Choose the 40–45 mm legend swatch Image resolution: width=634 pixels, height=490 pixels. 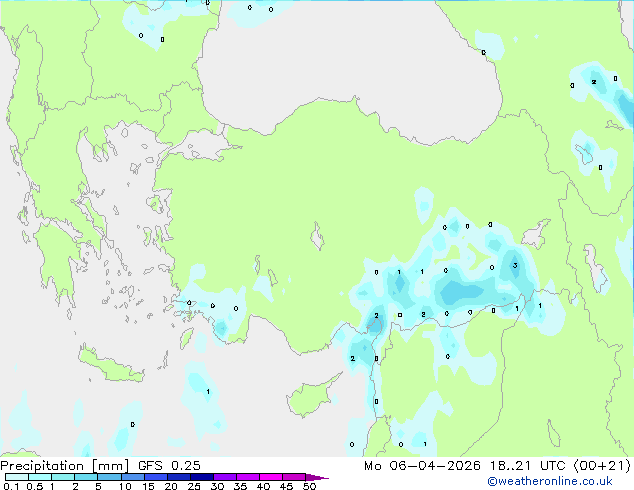pos(271,477)
